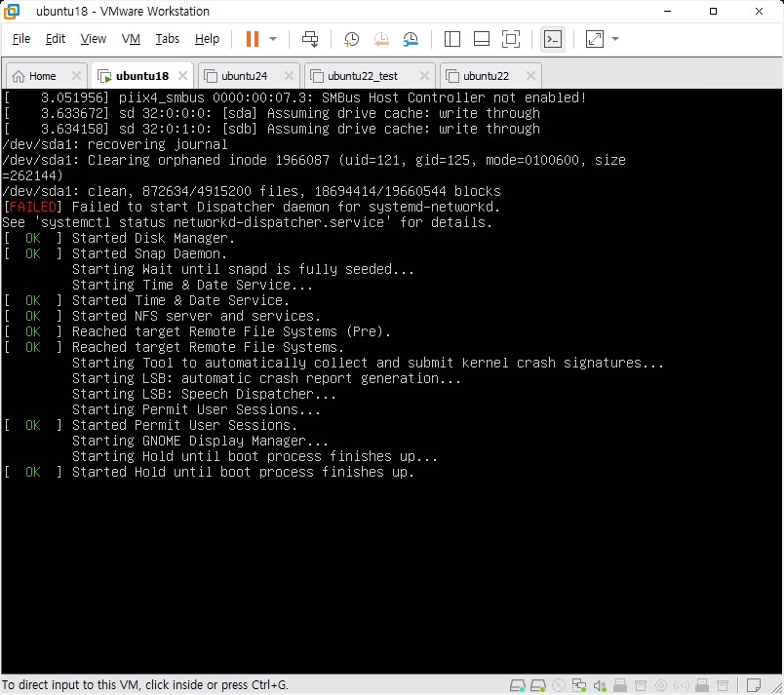The image size is (784, 695).
Task: Click the first hard disk status icon
Action: (518, 685)
